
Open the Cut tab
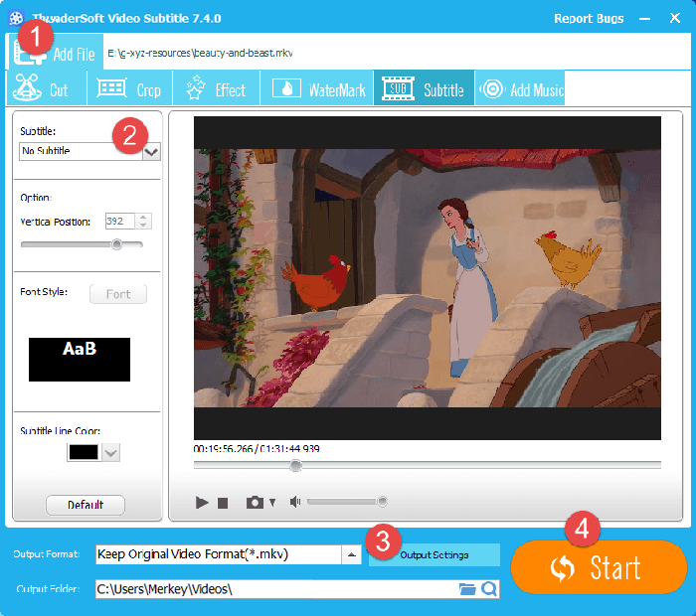point(43,89)
